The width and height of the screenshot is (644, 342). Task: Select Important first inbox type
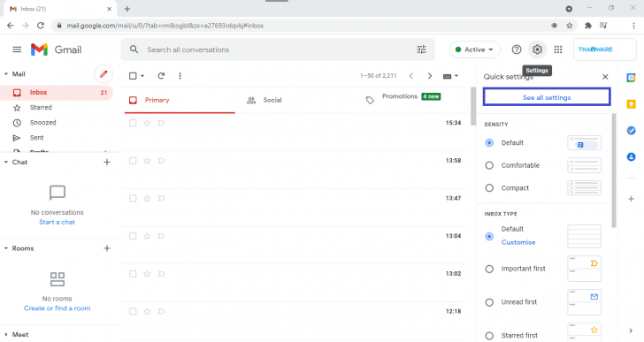tap(489, 269)
